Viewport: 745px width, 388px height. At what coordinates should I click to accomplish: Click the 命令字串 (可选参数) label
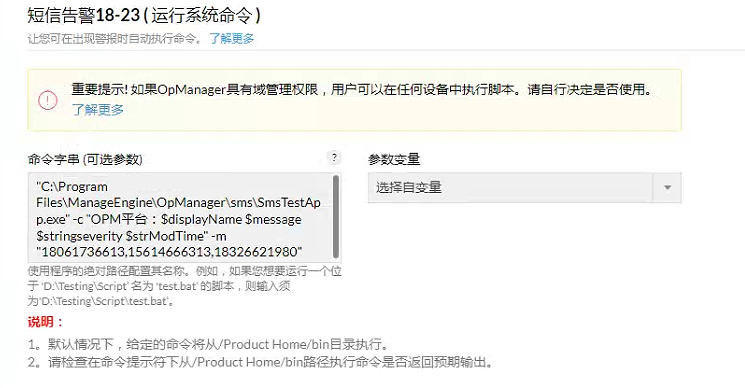85,159
